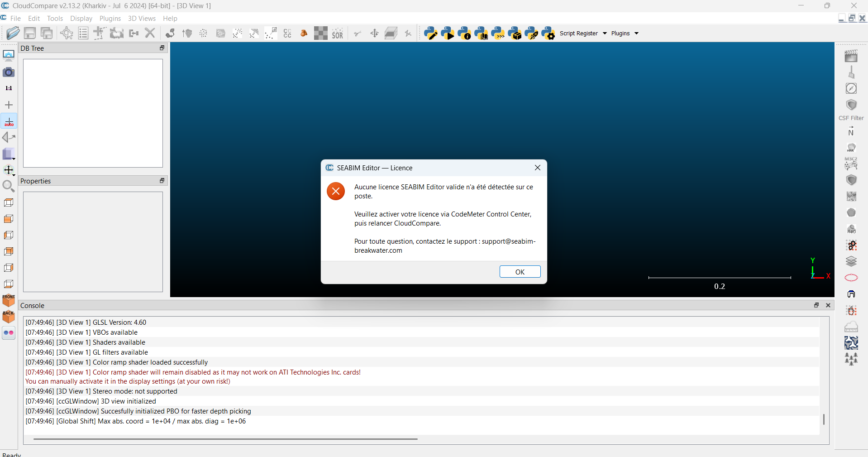Viewport: 868px width, 457px height.
Task: Click the point picking crosshair icon
Action: tap(67, 33)
